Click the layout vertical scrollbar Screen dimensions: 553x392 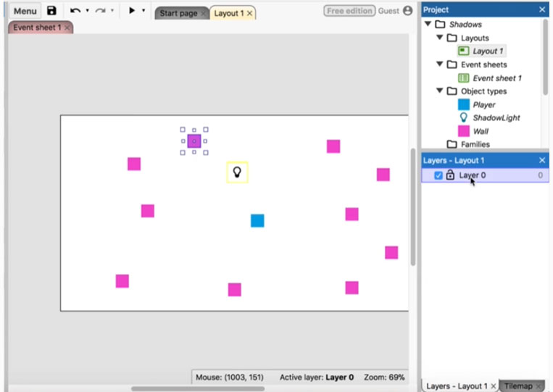point(413,207)
